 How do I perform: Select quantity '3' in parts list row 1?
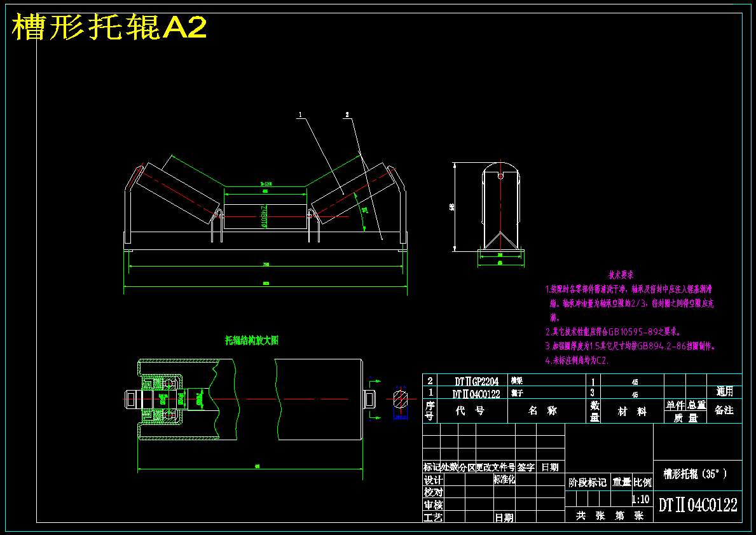pyautogui.click(x=593, y=393)
